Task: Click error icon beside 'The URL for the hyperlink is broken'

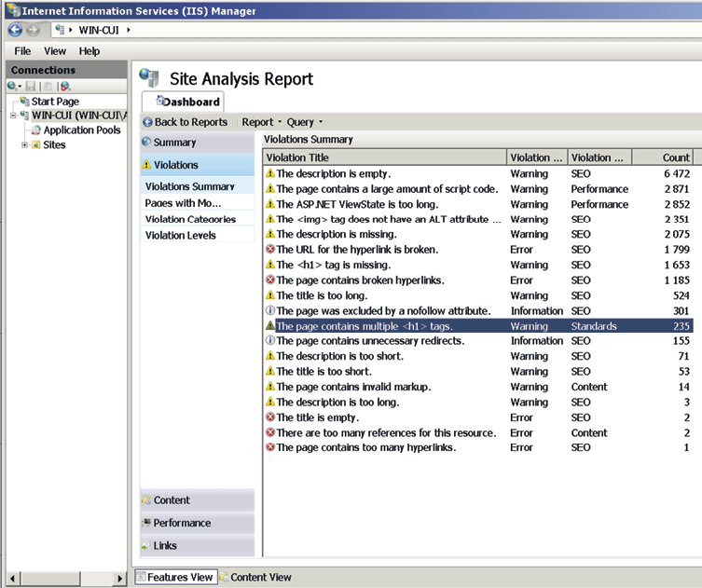Action: click(x=270, y=249)
